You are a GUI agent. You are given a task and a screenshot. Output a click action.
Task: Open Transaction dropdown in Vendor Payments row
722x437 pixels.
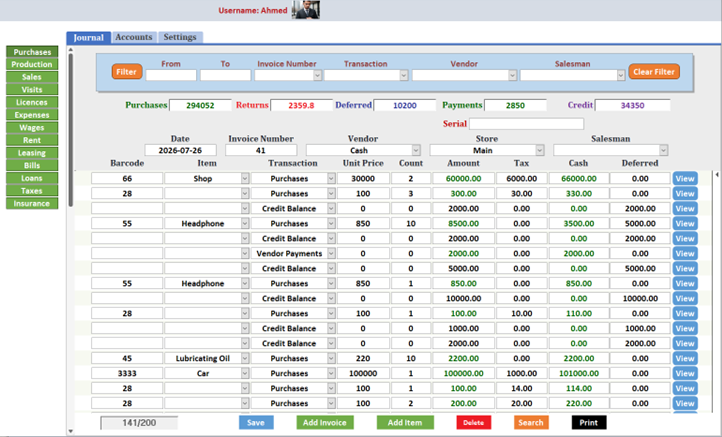coord(331,253)
